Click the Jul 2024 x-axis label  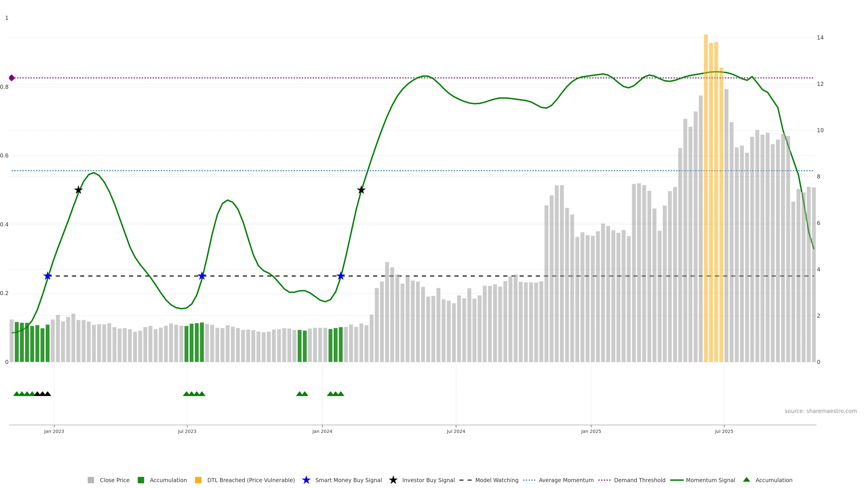point(455,432)
